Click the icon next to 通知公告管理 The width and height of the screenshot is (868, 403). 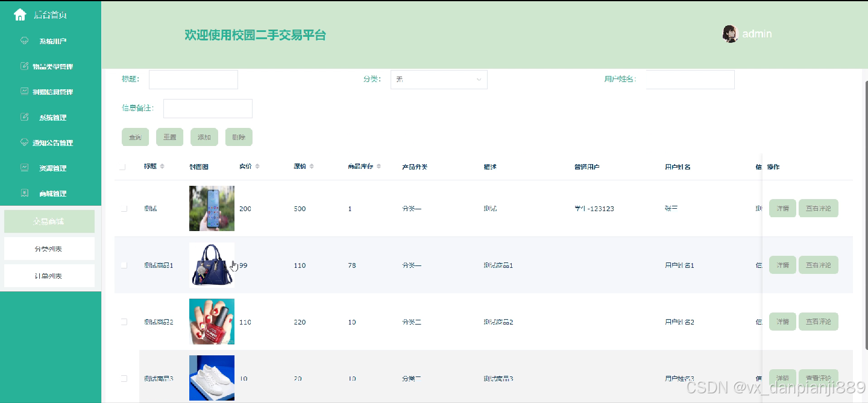(x=25, y=142)
